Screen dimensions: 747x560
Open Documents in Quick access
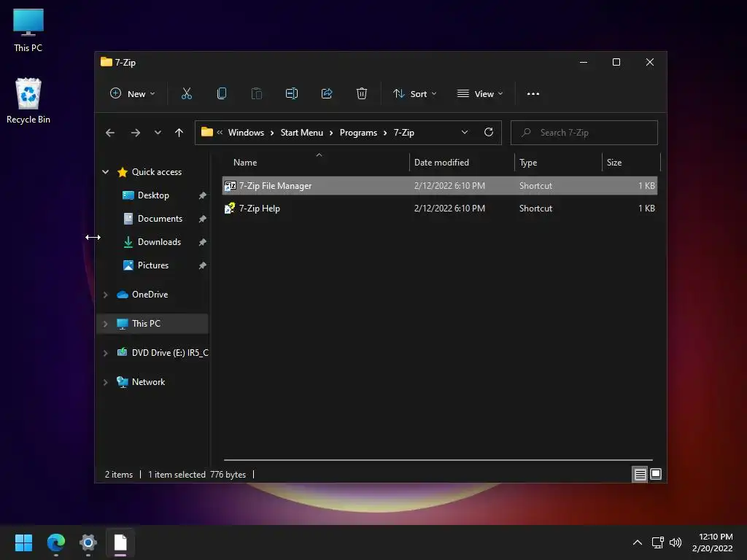click(160, 219)
